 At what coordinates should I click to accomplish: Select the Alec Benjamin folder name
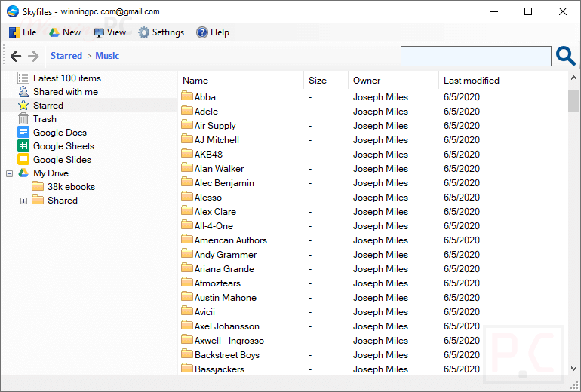pyautogui.click(x=224, y=183)
